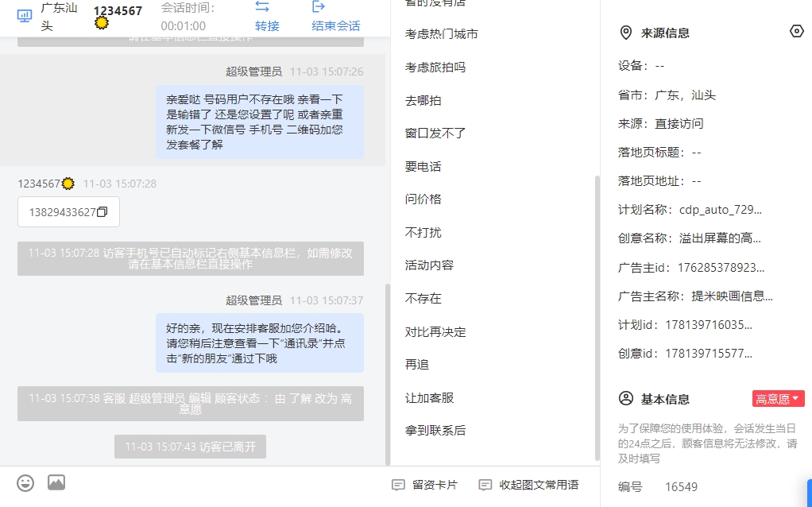Viewport: 812px width, 507px height.
Task: Select quick phrase 问价格
Action: (423, 199)
